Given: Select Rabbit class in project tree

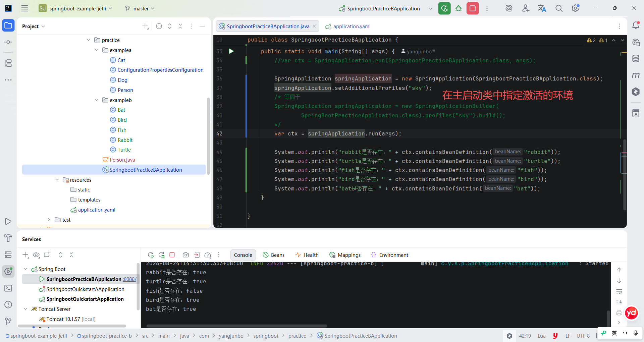Looking at the screenshot, I should 125,140.
